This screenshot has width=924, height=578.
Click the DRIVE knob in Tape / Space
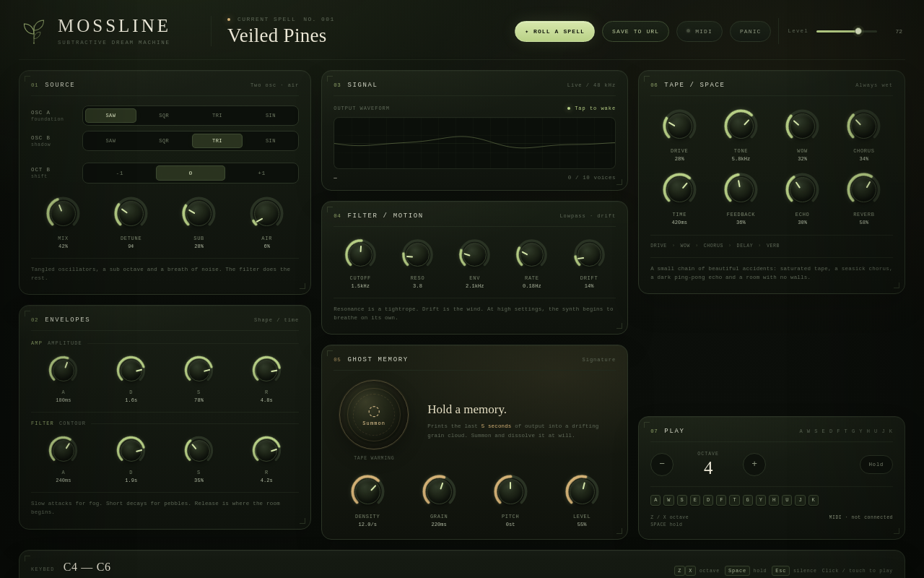[679, 126]
